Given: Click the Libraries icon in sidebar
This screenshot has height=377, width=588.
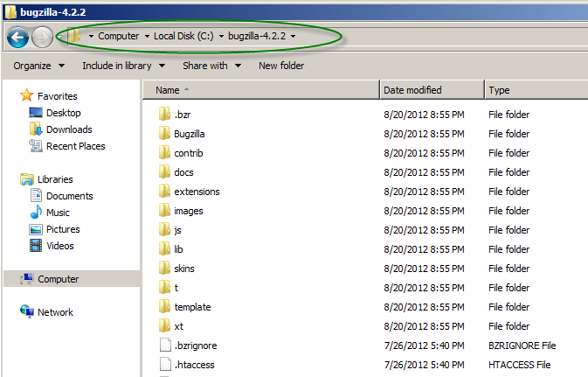Looking at the screenshot, I should (26, 179).
